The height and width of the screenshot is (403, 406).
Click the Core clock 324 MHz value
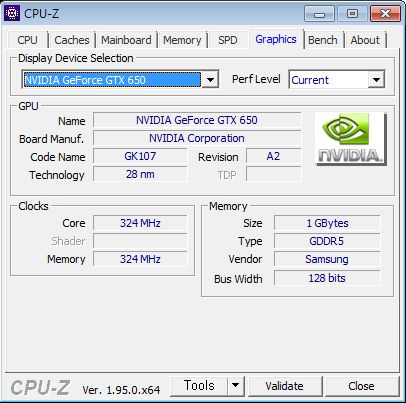tap(140, 223)
